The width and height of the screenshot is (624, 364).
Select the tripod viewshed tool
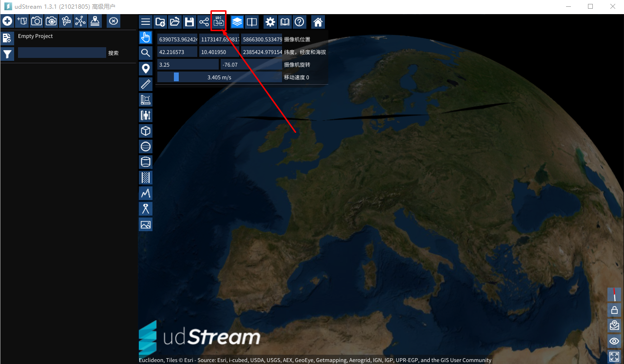(146, 209)
